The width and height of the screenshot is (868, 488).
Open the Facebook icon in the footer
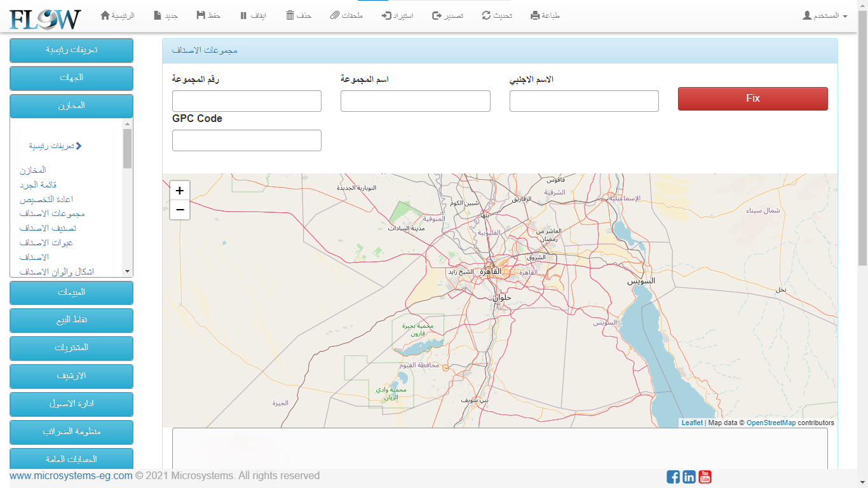(x=673, y=477)
